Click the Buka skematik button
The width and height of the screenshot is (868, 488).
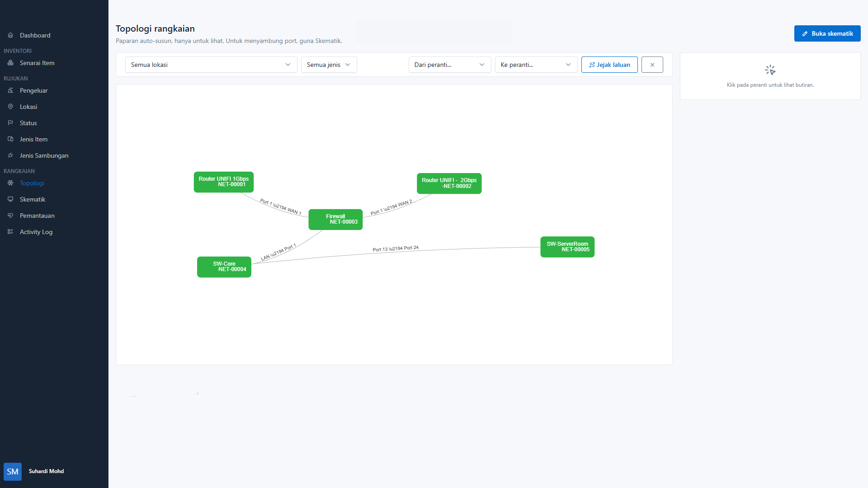827,33
